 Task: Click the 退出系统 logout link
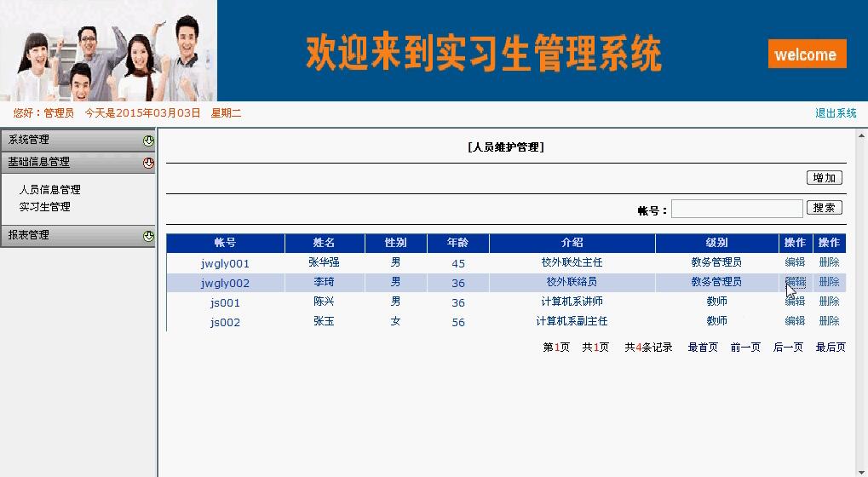tap(836, 113)
